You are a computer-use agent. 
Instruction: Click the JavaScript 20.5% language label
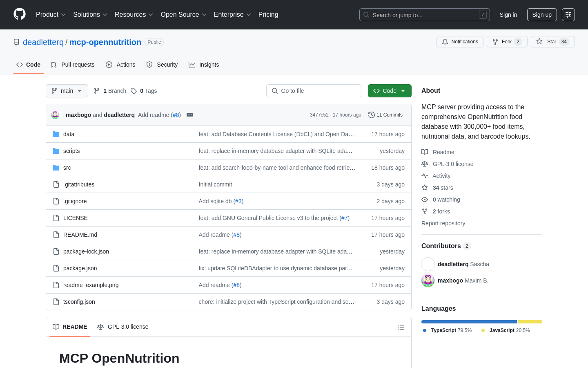point(506,330)
